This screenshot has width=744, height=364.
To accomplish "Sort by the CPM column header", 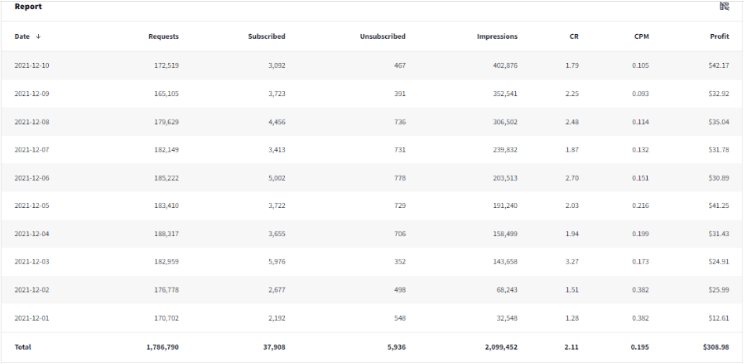I will coord(642,37).
